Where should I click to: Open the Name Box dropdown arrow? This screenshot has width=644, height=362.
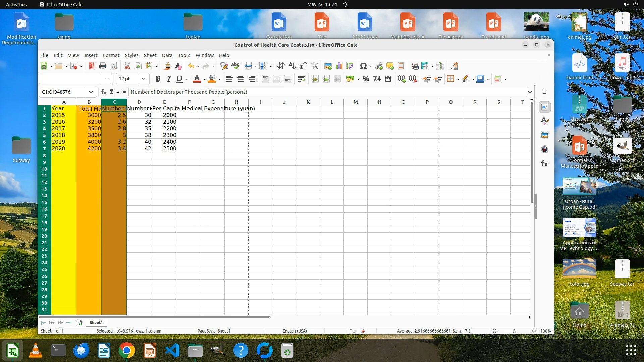(x=91, y=92)
